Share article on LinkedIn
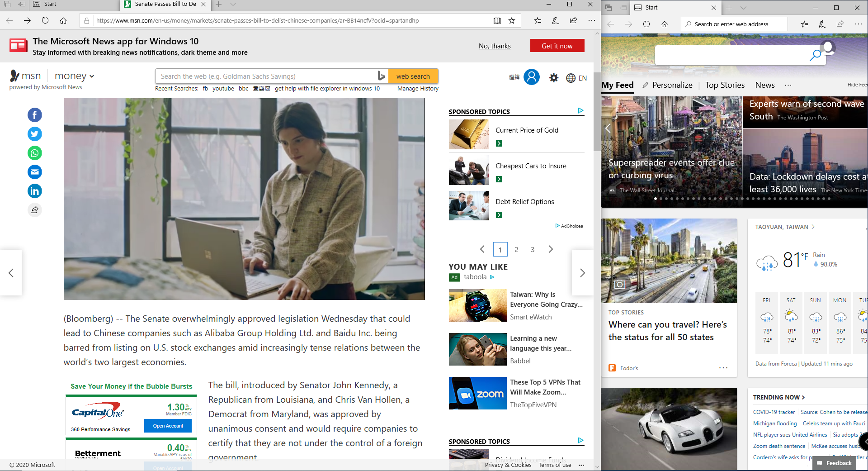868x471 pixels. [x=35, y=191]
